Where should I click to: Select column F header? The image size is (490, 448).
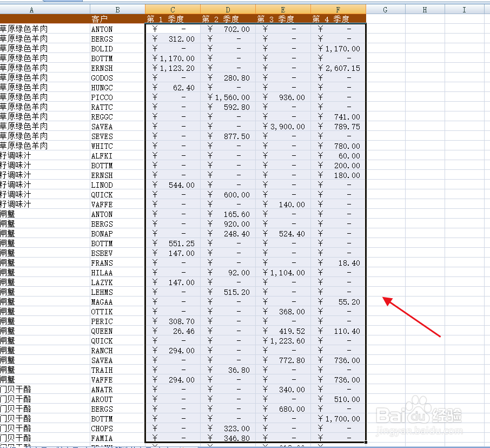pos(338,9)
